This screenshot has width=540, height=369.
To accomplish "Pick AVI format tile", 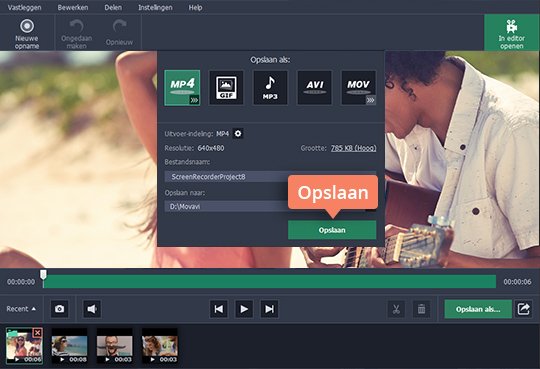I will click(x=314, y=88).
